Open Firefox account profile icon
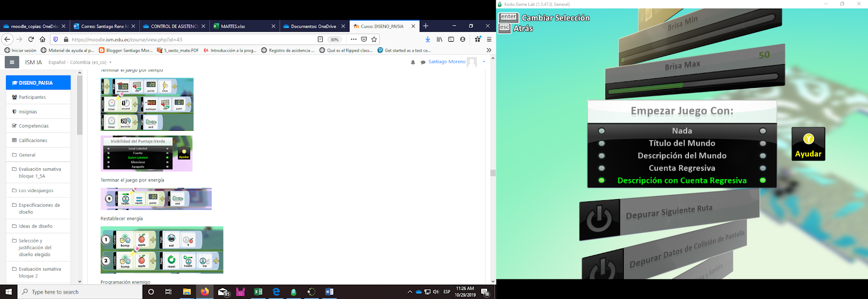 (x=463, y=39)
